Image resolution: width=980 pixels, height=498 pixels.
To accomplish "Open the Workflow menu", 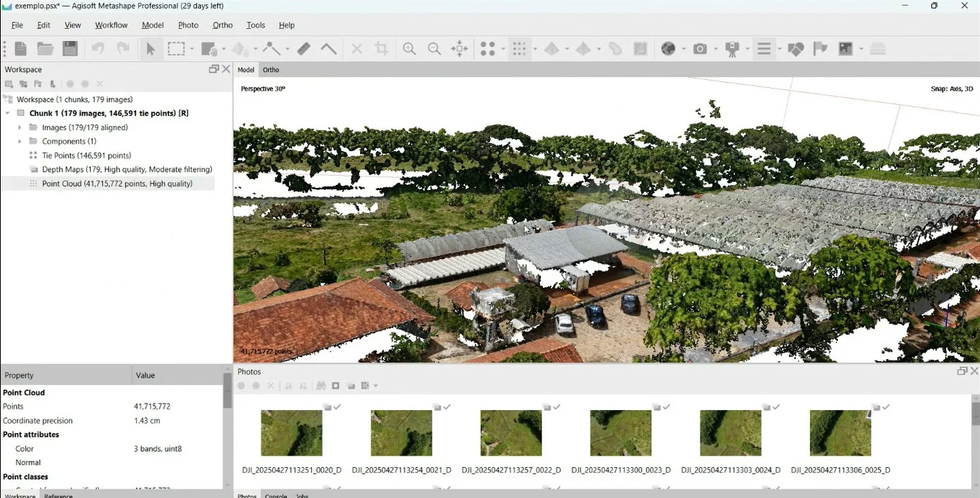I will coord(111,25).
